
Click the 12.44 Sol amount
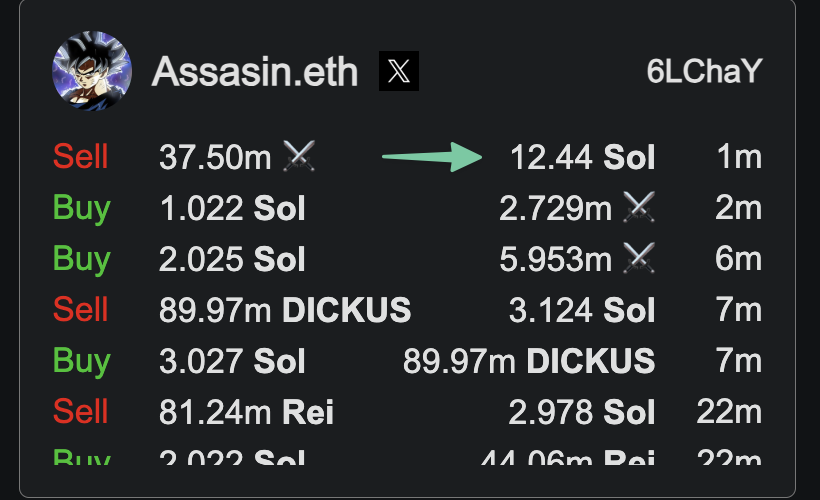pyautogui.click(x=583, y=157)
